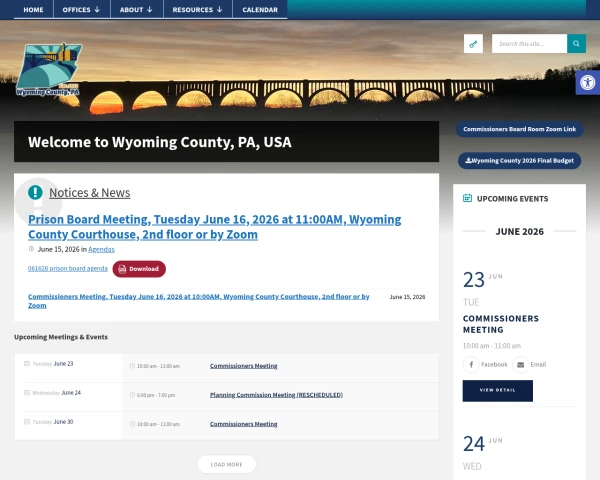View detail for June 23 Commissioners Meeting

pyautogui.click(x=497, y=390)
